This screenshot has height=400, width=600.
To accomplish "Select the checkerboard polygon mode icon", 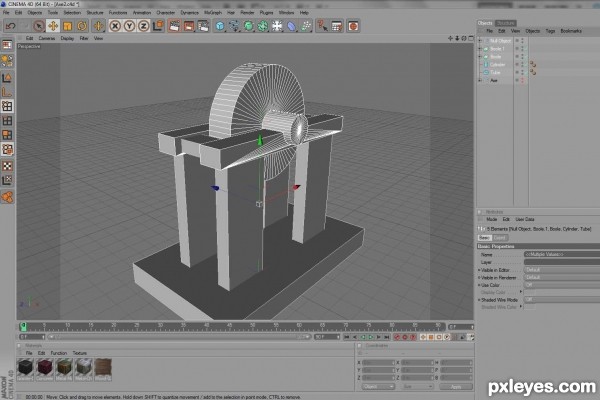I will pyautogui.click(x=7, y=166).
